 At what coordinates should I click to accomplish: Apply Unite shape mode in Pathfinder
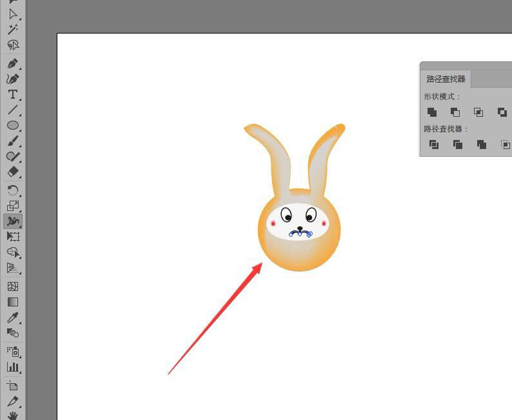tap(432, 112)
